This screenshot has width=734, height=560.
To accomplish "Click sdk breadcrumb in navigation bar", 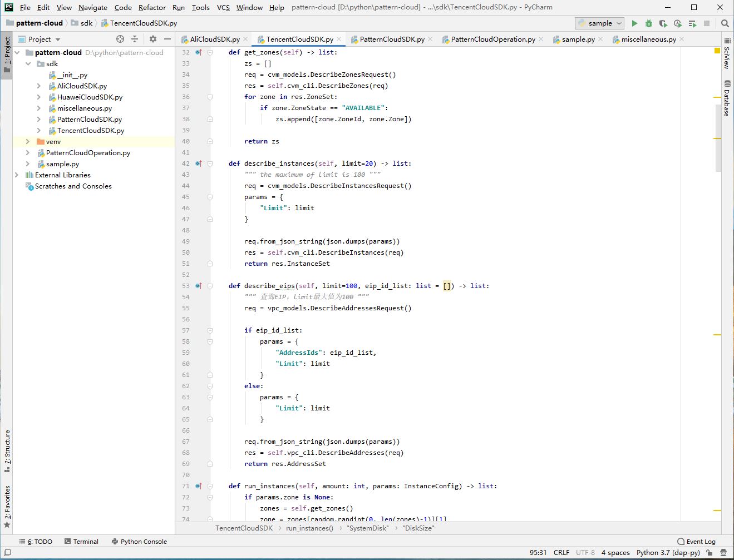I will tap(82, 23).
